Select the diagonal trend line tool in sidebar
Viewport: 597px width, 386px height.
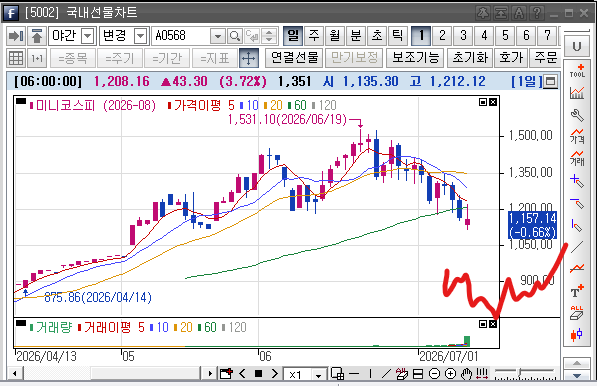coord(577,247)
